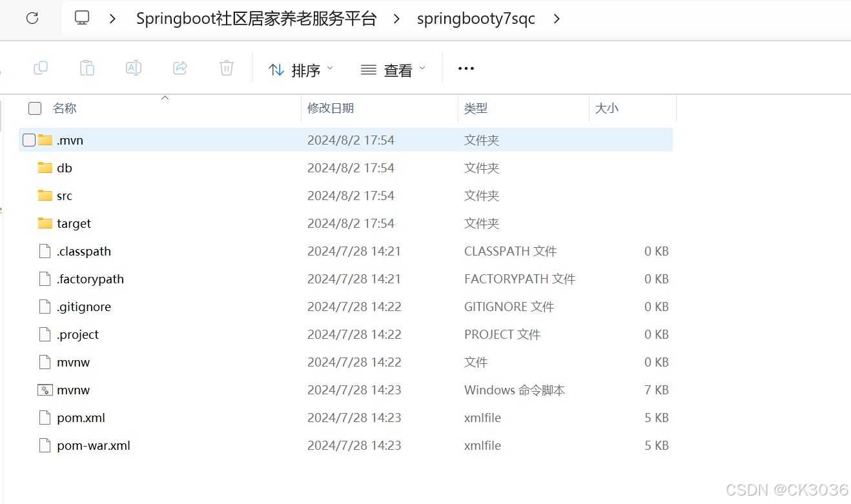Select the 0 KB mvnw file icon
851x504 pixels.
45,362
